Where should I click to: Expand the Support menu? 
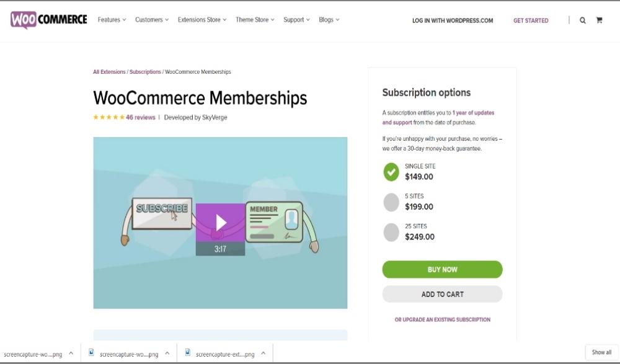[x=296, y=20]
